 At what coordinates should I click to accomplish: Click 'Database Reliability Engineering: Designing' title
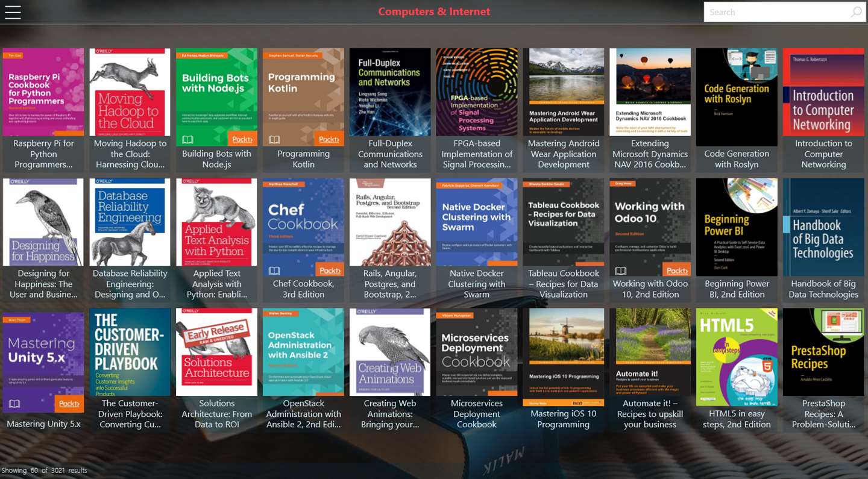(x=130, y=284)
